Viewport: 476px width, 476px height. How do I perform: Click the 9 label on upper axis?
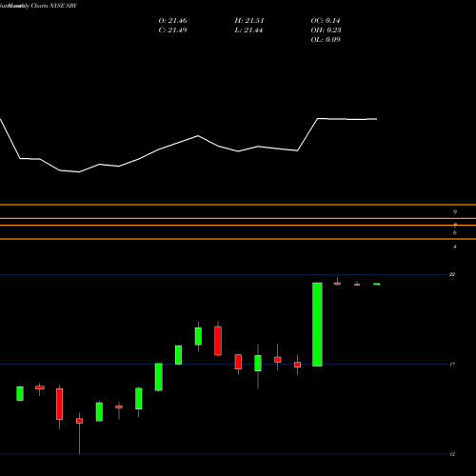pyautogui.click(x=455, y=212)
